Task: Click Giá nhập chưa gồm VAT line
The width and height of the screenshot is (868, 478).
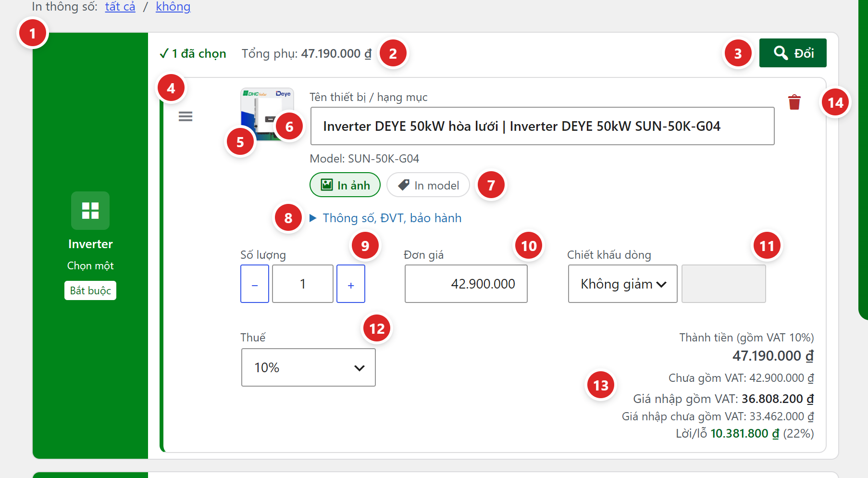Action: (x=718, y=416)
